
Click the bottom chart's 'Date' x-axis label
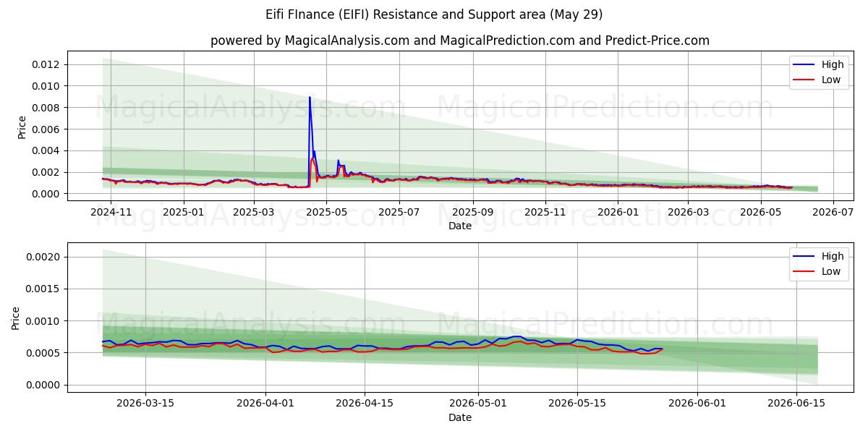click(460, 417)
